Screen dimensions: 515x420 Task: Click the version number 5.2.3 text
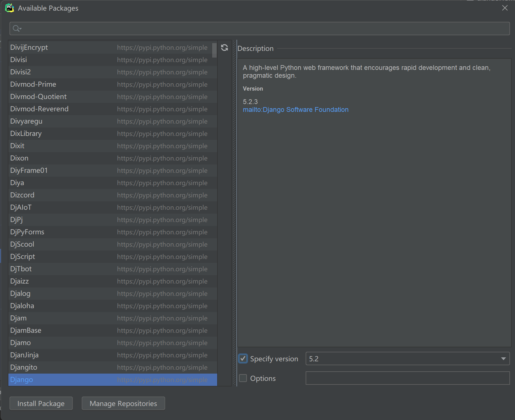click(x=250, y=102)
